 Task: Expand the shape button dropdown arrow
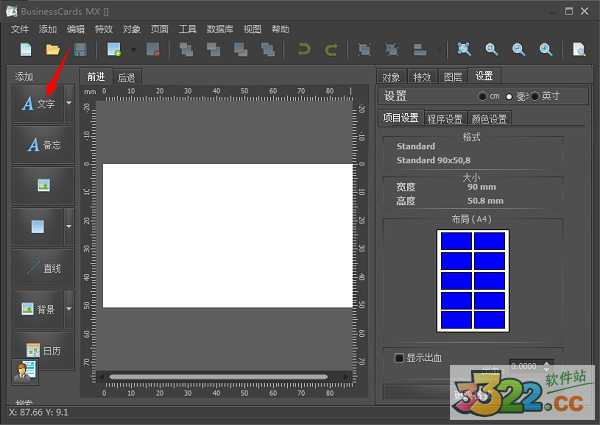coord(69,226)
